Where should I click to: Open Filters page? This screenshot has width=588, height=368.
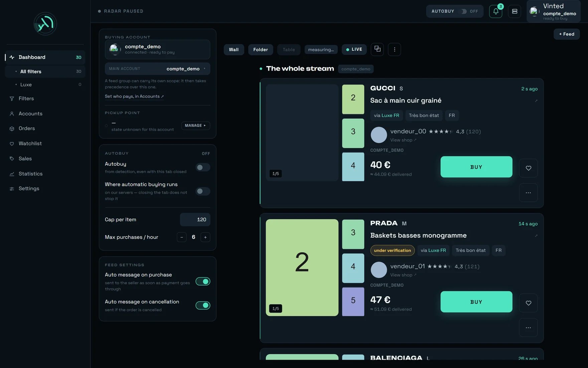[x=45, y=98]
